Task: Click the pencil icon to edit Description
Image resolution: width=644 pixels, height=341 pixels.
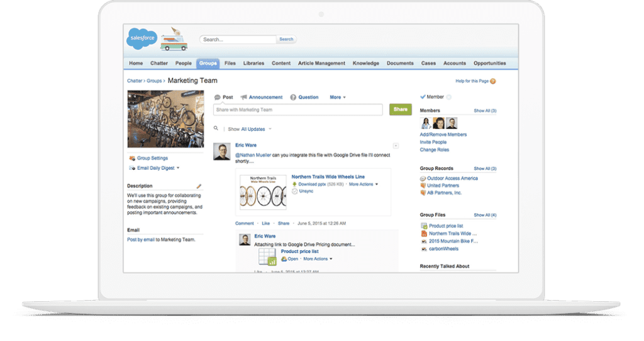Action: (x=199, y=186)
